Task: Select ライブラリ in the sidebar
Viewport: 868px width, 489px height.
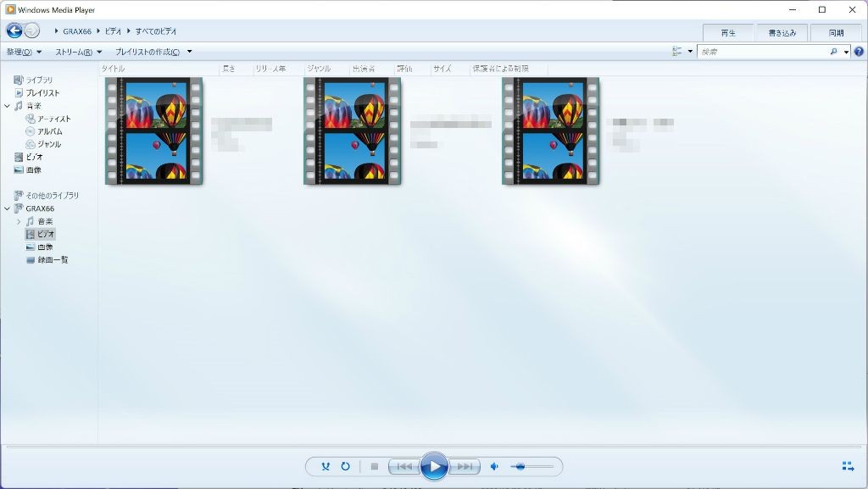Action: tap(33, 80)
